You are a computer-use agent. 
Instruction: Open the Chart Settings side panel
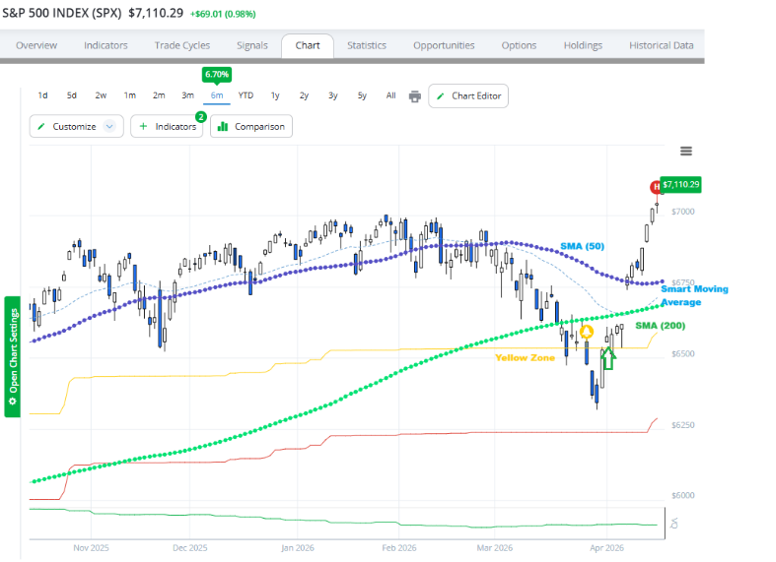[13, 356]
